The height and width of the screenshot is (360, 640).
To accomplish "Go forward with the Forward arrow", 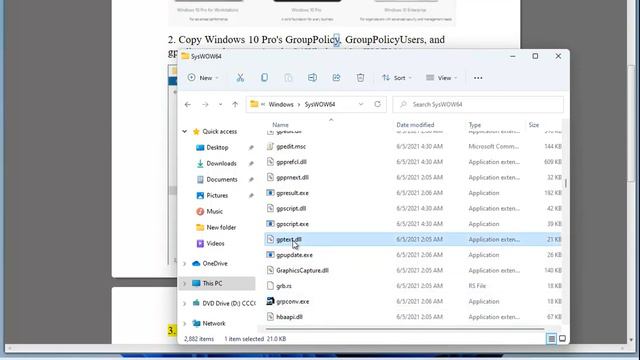I will point(205,104).
